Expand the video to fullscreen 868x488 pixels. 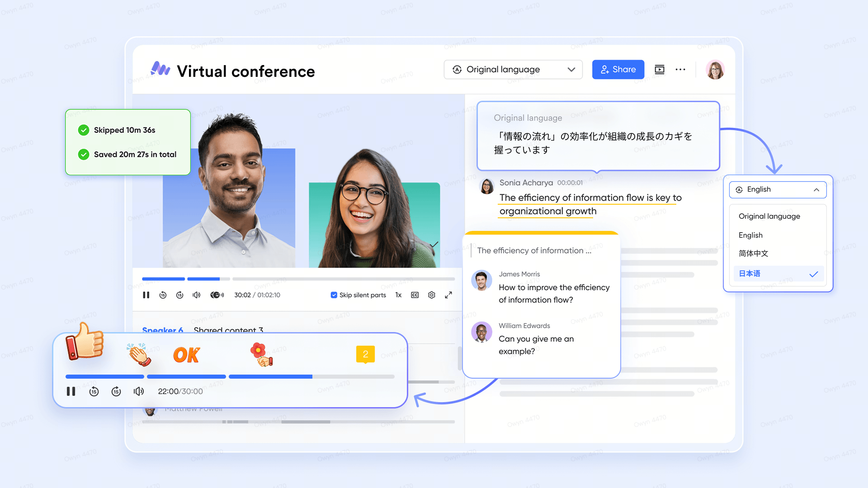448,295
